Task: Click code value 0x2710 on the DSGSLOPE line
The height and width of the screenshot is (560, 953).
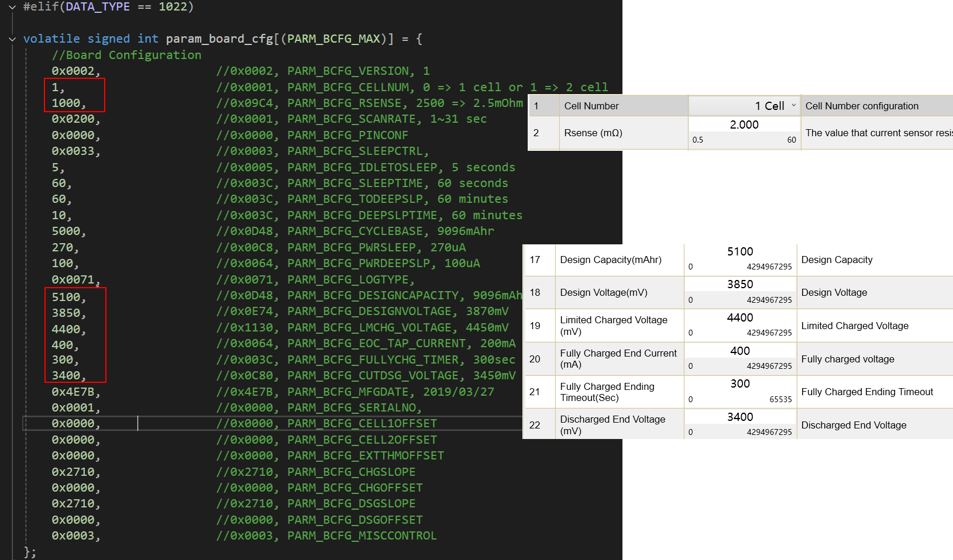Action: [73, 503]
